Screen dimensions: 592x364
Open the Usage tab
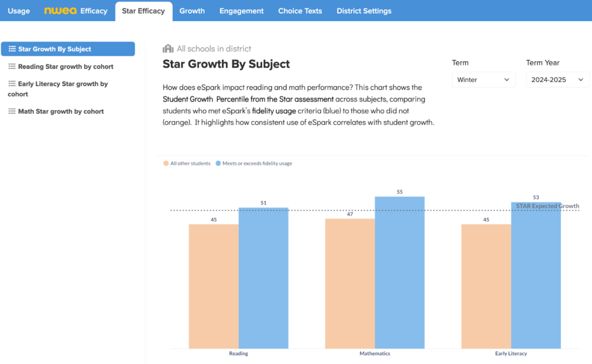(19, 11)
